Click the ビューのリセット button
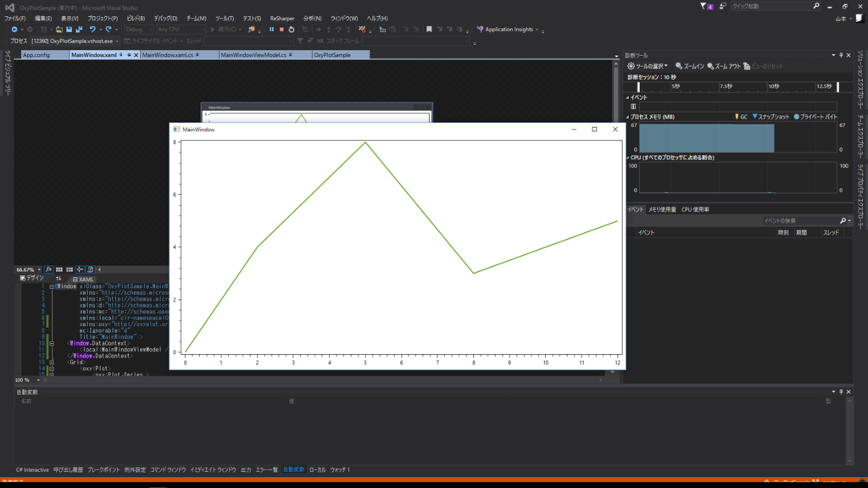This screenshot has width=868, height=488. tap(764, 66)
